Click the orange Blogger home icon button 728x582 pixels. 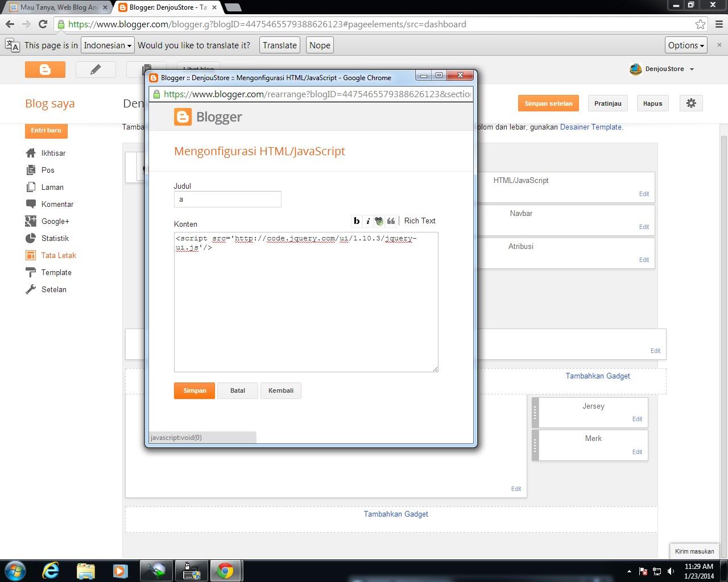point(45,69)
